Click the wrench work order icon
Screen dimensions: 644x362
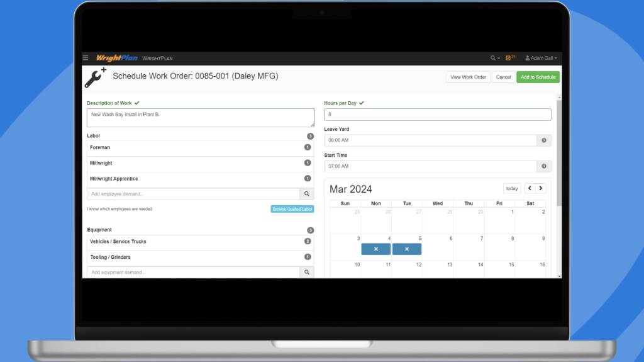tap(96, 77)
